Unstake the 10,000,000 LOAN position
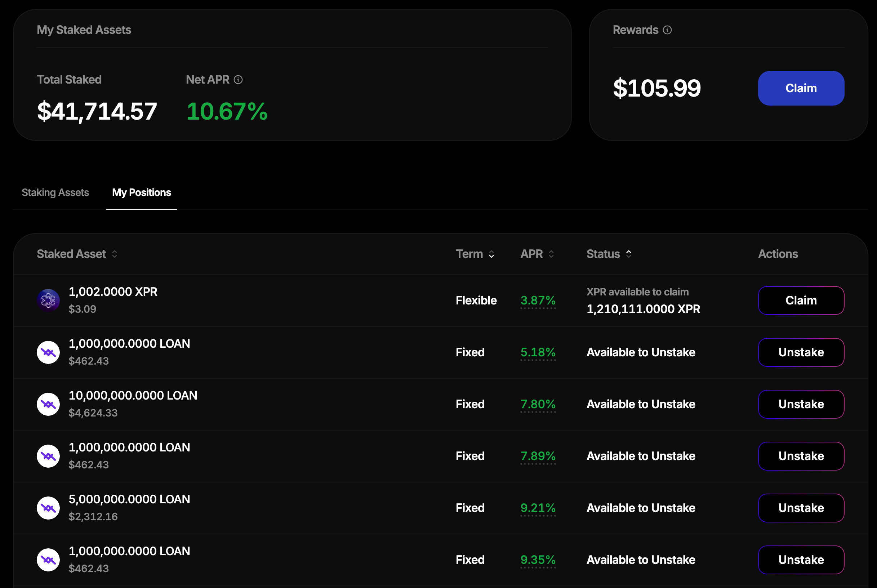Image resolution: width=877 pixels, height=588 pixels. click(801, 404)
